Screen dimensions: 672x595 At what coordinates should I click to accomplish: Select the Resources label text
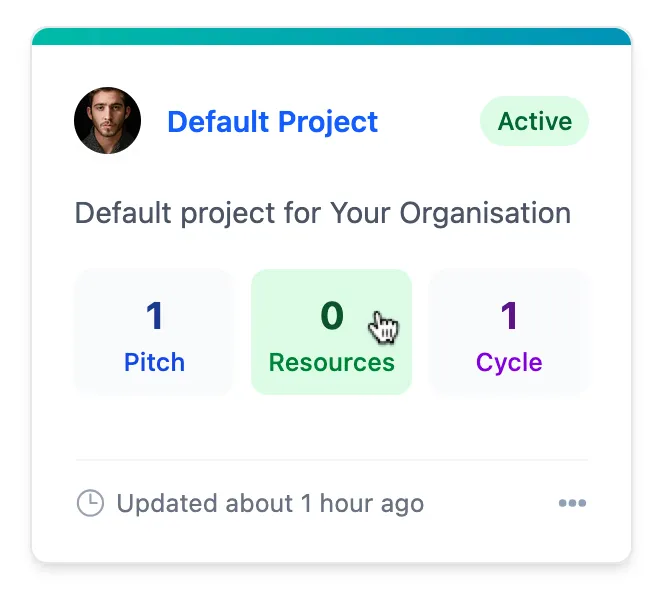(x=331, y=362)
